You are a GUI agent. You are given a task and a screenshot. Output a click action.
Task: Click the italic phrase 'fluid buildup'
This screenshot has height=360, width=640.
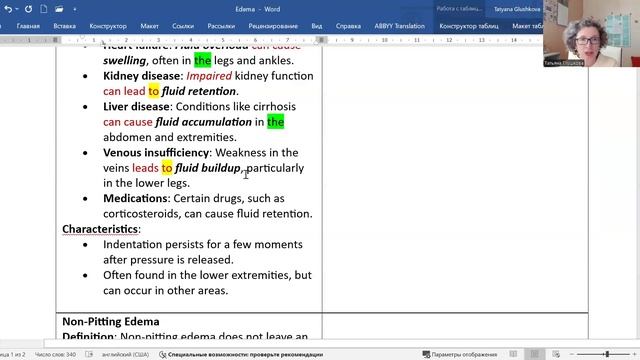point(207,168)
